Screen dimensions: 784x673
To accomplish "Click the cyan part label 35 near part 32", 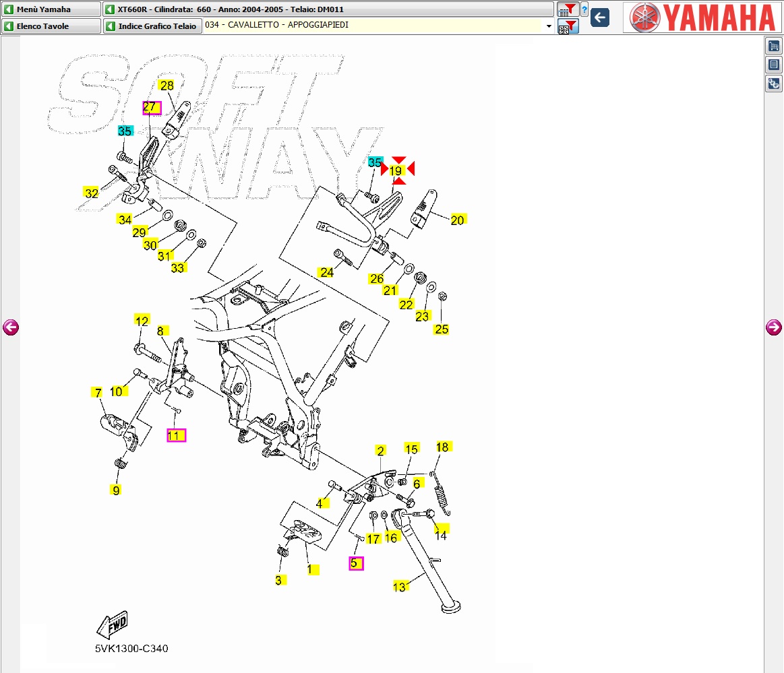I will coord(125,131).
